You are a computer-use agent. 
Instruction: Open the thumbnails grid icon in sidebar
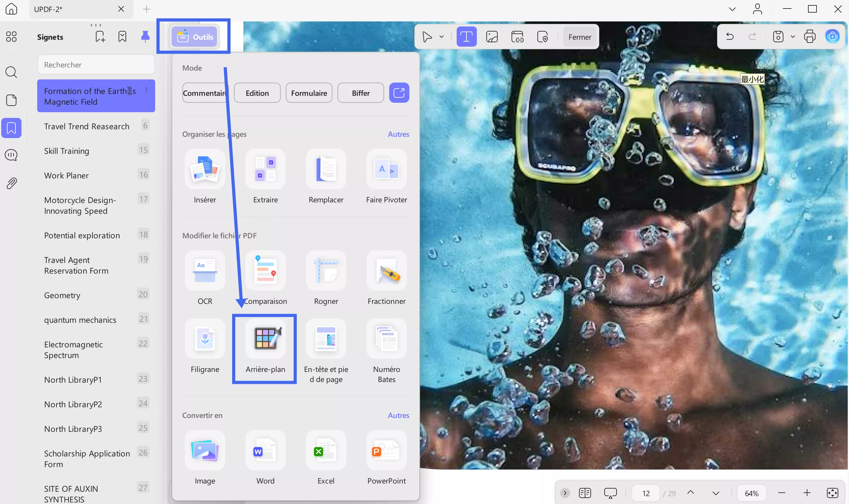[11, 36]
